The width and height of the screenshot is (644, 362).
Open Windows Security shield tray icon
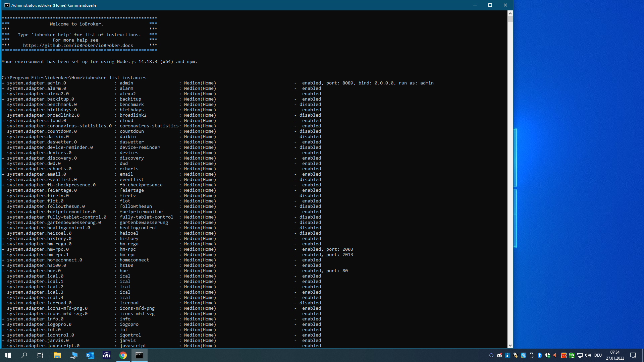click(x=548, y=355)
